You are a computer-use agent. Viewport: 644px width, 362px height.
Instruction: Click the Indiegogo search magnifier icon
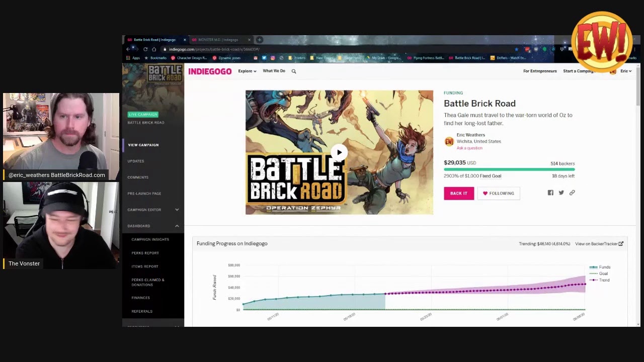[x=294, y=71]
